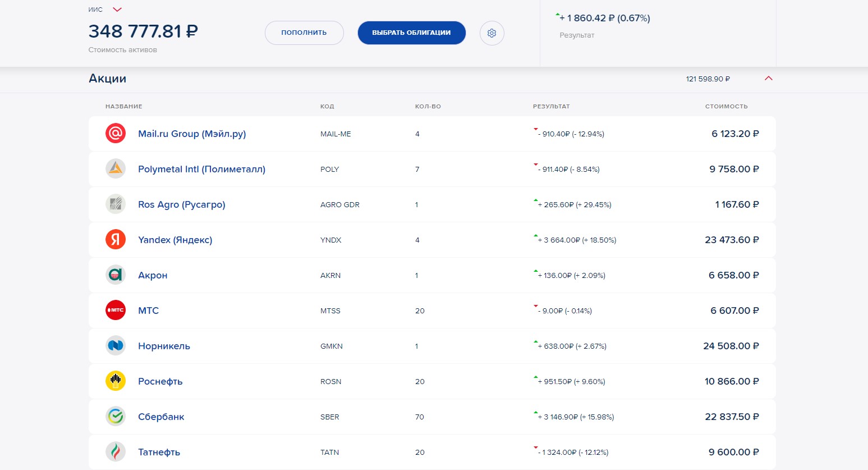The image size is (868, 470).
Task: Click the Сбербанк green logo icon
Action: 116,417
